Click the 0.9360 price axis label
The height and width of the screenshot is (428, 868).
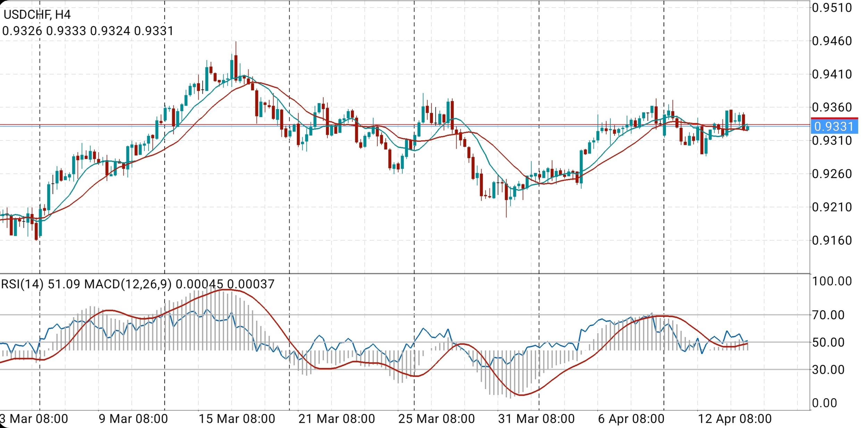pyautogui.click(x=832, y=107)
